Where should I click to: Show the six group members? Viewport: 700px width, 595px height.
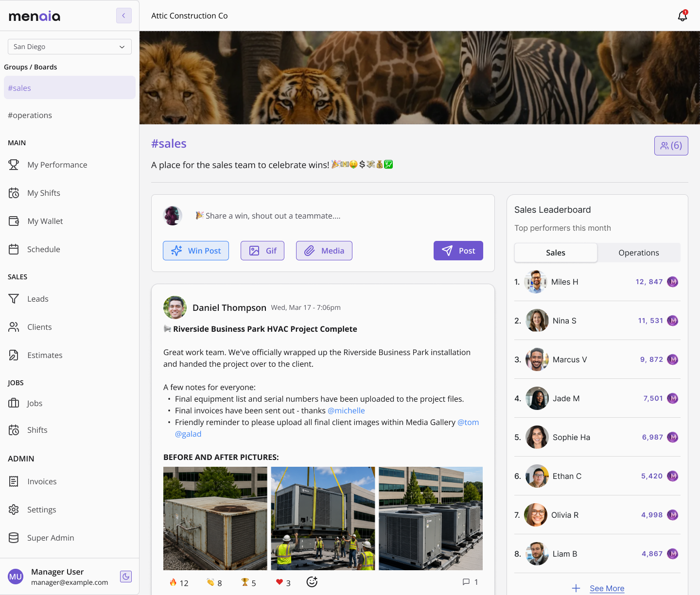coord(671,146)
